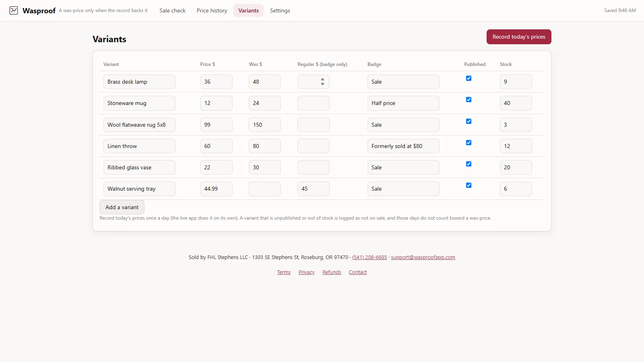
Task: Click the Formerly sold at $80 badge field
Action: click(x=403, y=146)
